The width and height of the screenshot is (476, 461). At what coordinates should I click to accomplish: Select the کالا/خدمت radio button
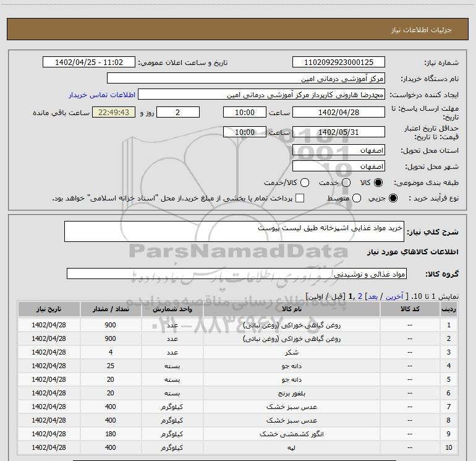tap(305, 183)
